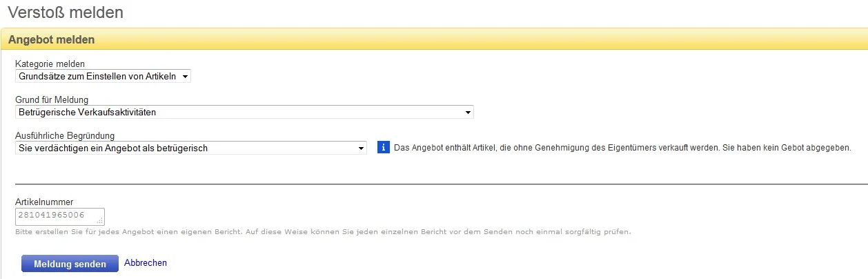Image resolution: width=868 pixels, height=279 pixels.
Task: Click the Artikelnummer label
Action: point(43,202)
